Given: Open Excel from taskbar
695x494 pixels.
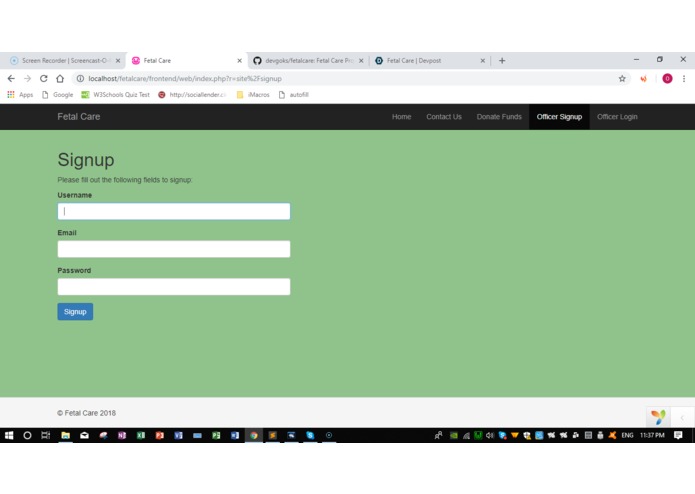Looking at the screenshot, I should click(x=141, y=436).
